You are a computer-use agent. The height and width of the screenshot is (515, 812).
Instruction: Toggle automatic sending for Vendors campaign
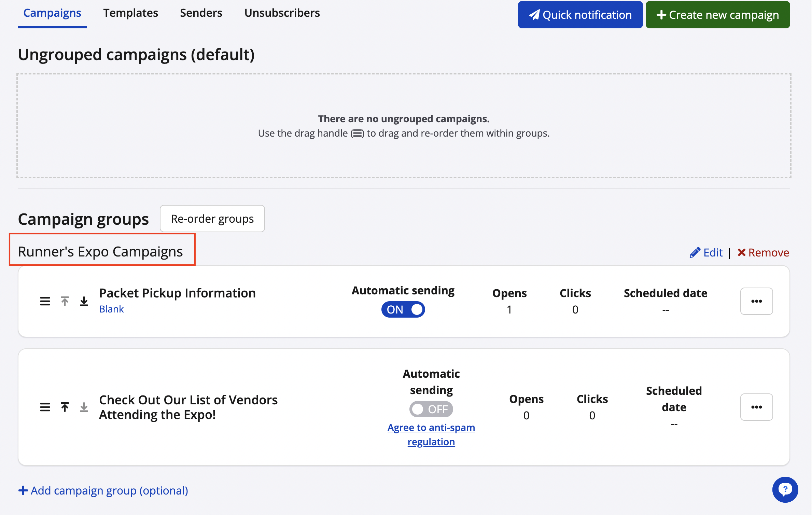[431, 409]
